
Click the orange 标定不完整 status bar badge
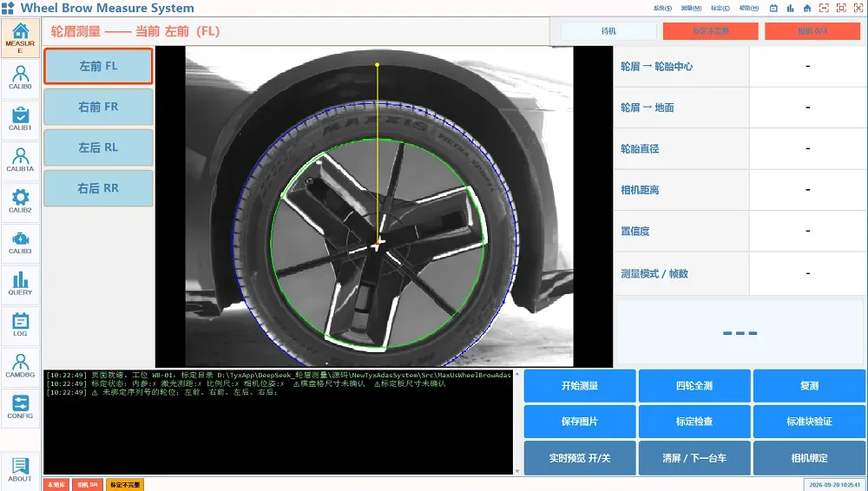click(x=125, y=484)
